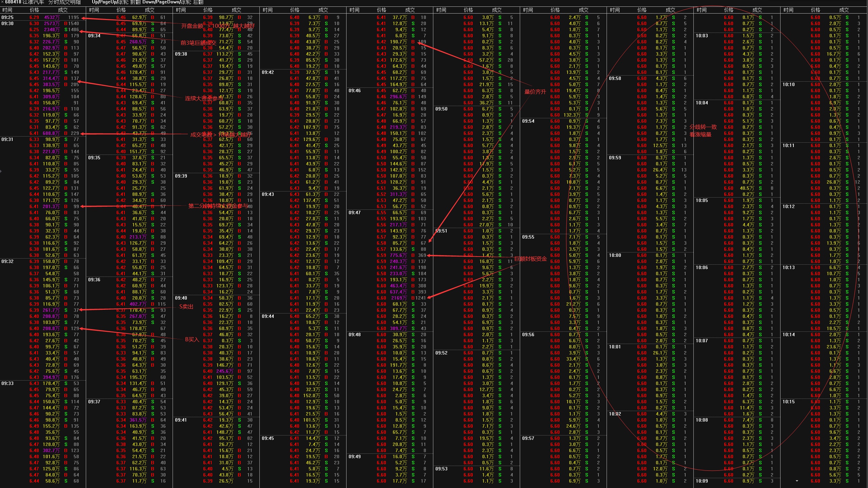Click the 09:36 time label

[94, 280]
